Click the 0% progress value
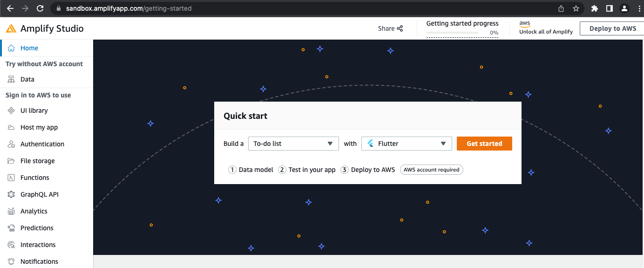This screenshot has width=644, height=268. click(x=494, y=33)
